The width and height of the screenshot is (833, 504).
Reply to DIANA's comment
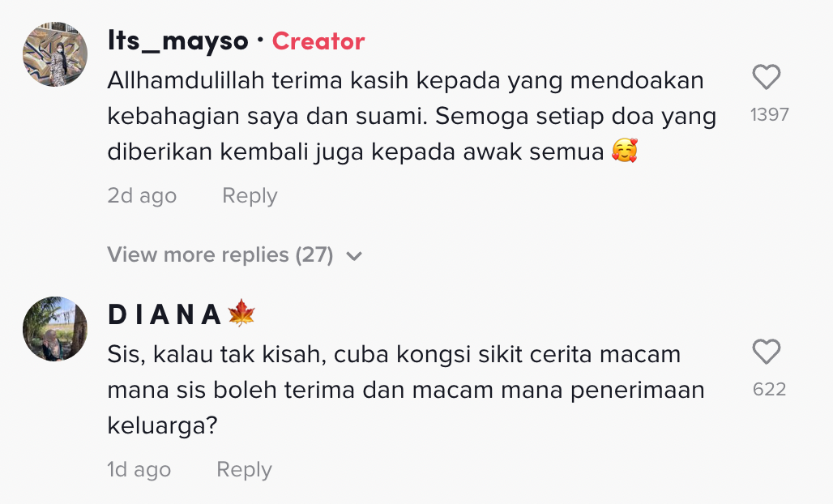[x=244, y=470]
